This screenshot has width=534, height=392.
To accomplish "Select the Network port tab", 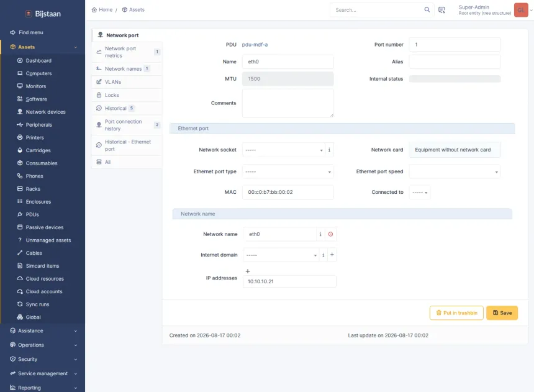I will pyautogui.click(x=127, y=35).
